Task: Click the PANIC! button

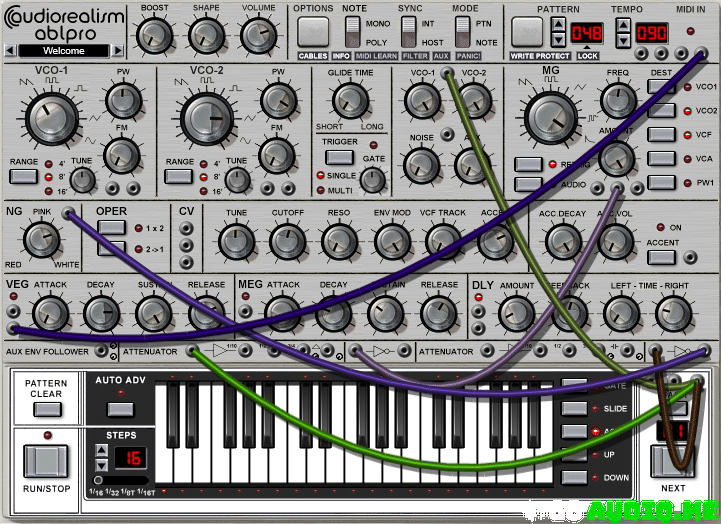Action: click(x=468, y=56)
